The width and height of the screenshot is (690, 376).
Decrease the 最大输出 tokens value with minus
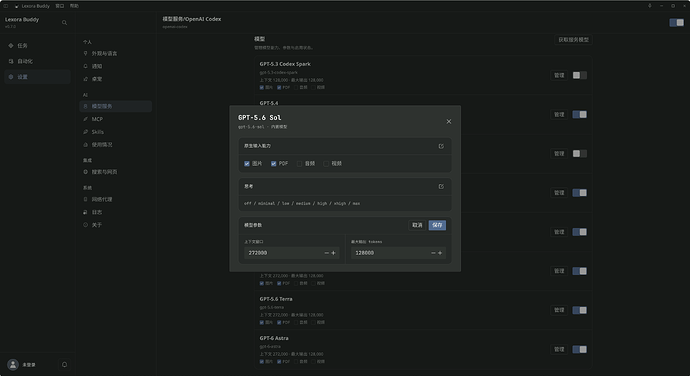[433, 253]
